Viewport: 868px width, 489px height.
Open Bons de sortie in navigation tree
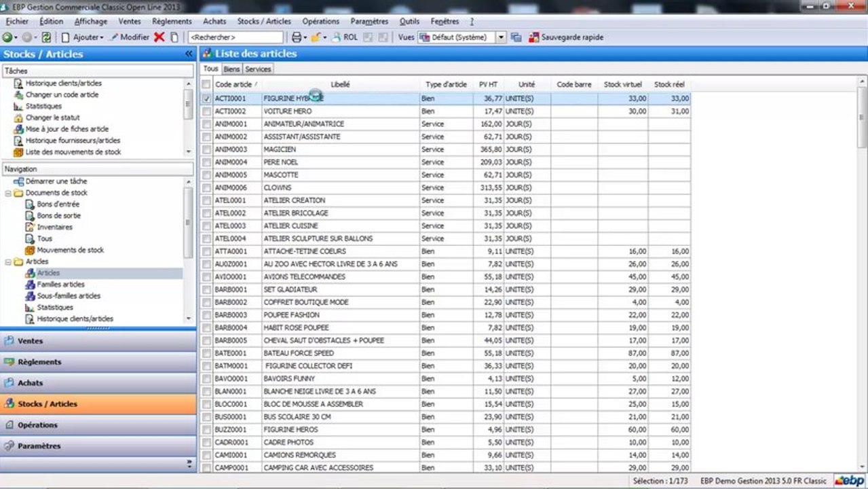(58, 215)
